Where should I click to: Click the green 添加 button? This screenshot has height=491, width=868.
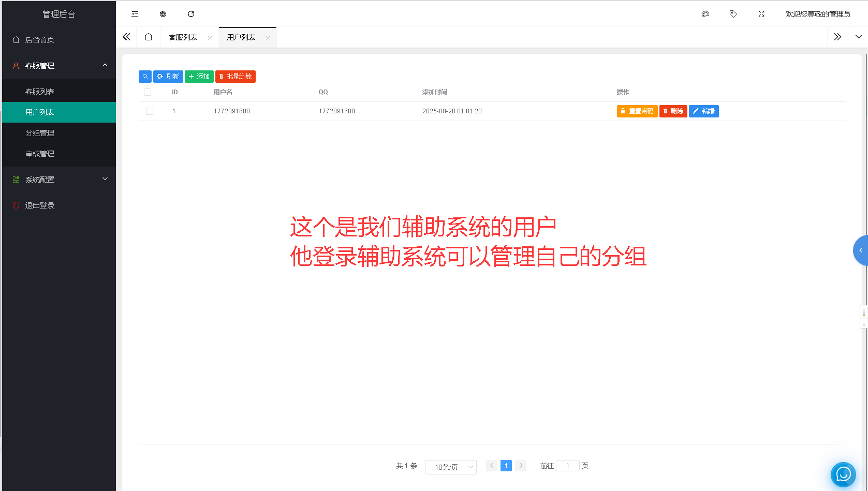[199, 76]
